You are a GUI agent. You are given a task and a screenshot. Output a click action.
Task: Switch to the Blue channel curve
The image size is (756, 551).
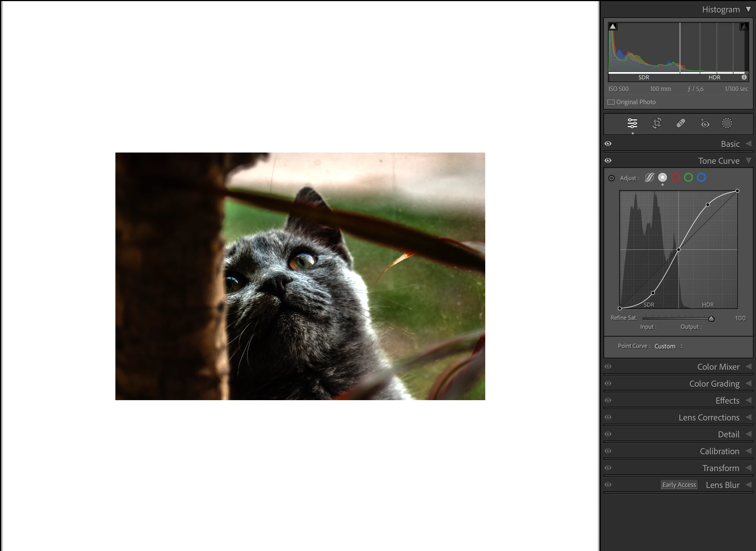(x=701, y=178)
